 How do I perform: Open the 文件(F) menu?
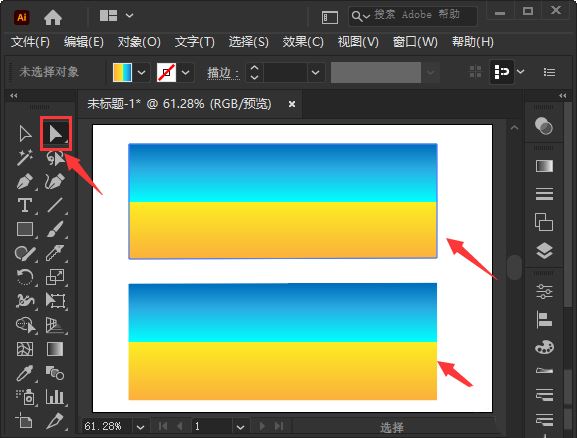point(30,42)
